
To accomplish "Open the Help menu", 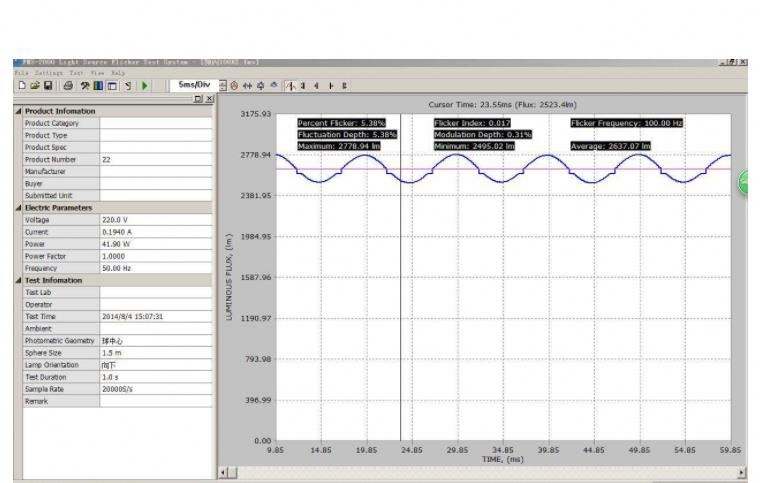I will [x=118, y=73].
